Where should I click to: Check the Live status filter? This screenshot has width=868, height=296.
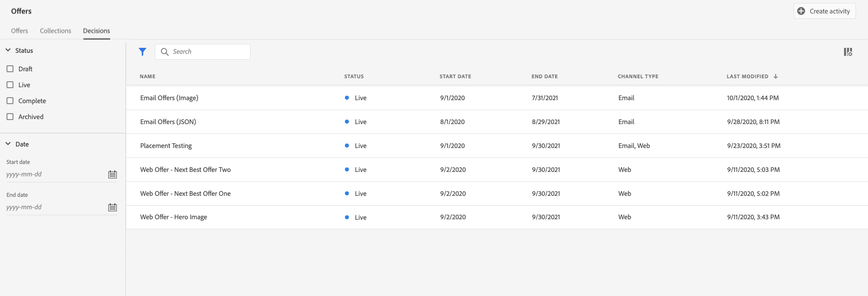coord(10,85)
